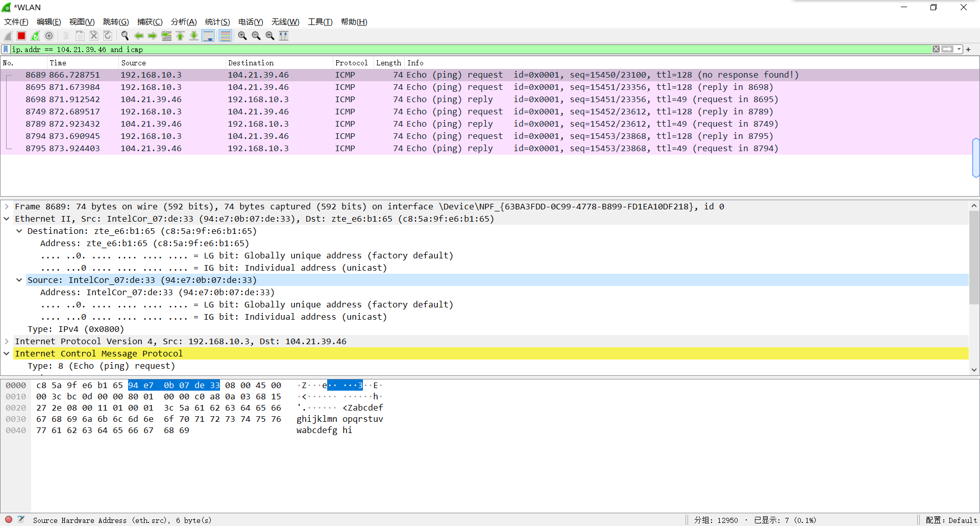Screen dimensions: 980x526
Task: Apply the display filter with arrow button
Action: point(947,49)
